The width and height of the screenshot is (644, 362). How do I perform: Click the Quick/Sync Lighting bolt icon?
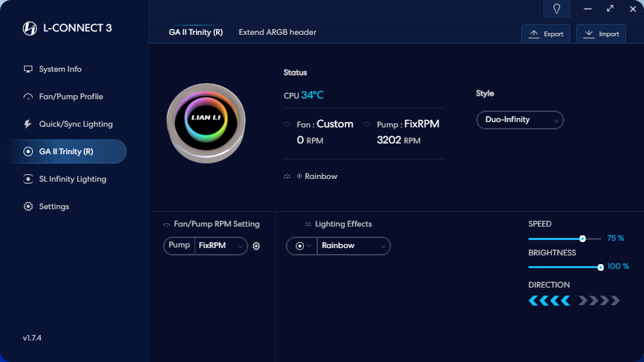click(28, 124)
